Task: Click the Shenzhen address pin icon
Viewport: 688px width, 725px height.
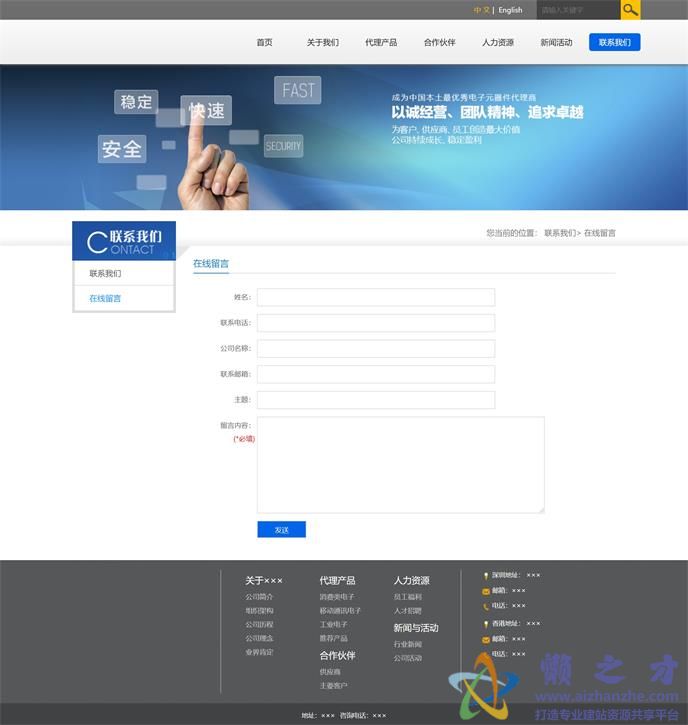Action: [x=485, y=576]
